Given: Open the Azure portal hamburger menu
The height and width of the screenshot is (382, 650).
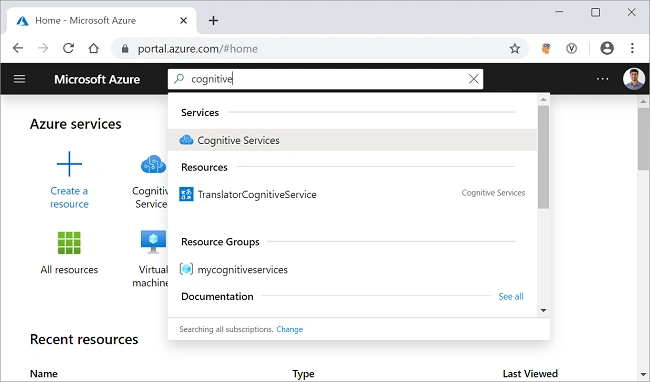Looking at the screenshot, I should [x=19, y=79].
